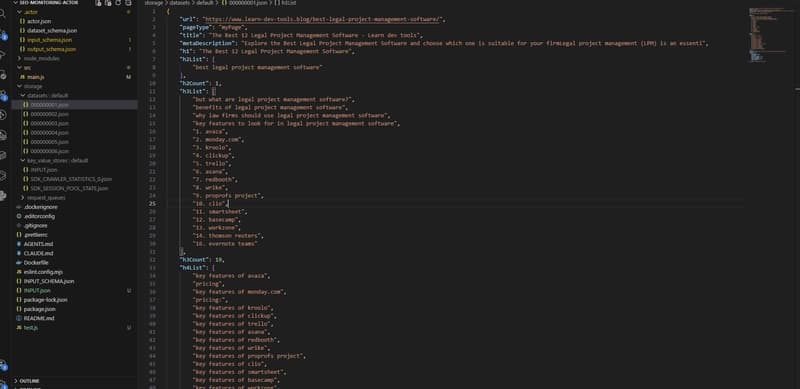
Task: Open AGENTS.md file
Action: click(38, 244)
